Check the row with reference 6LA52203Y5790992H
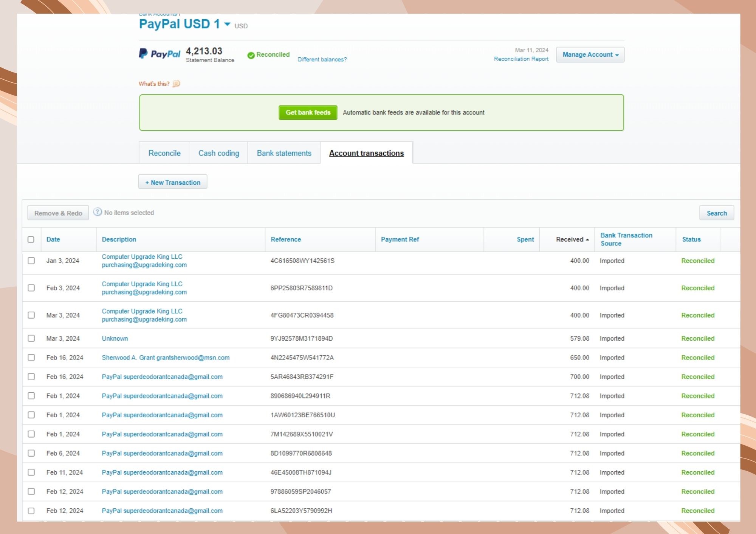Screen dimensions: 756x534 [31, 511]
